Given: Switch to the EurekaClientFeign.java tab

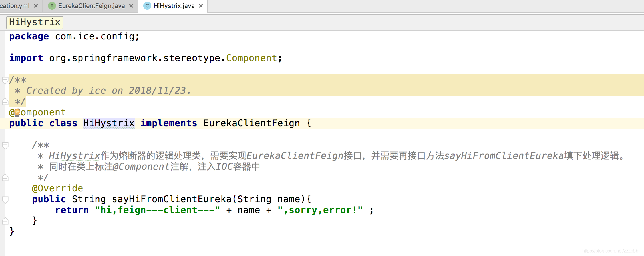Looking at the screenshot, I should point(91,6).
